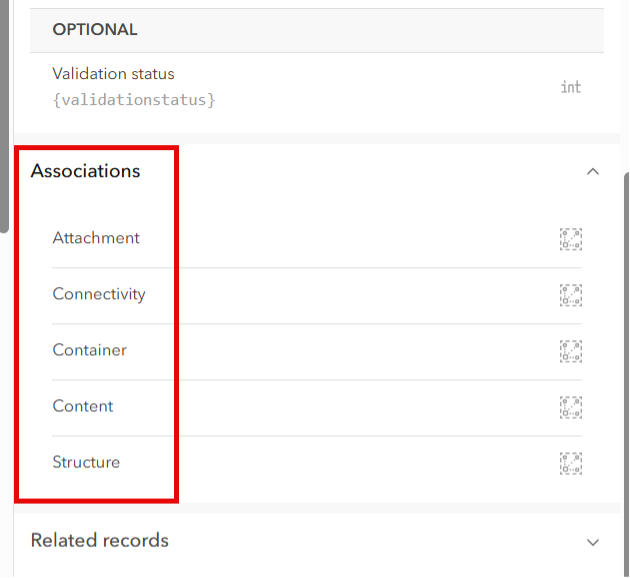
Task: Click the Related records heading
Action: [x=100, y=541]
